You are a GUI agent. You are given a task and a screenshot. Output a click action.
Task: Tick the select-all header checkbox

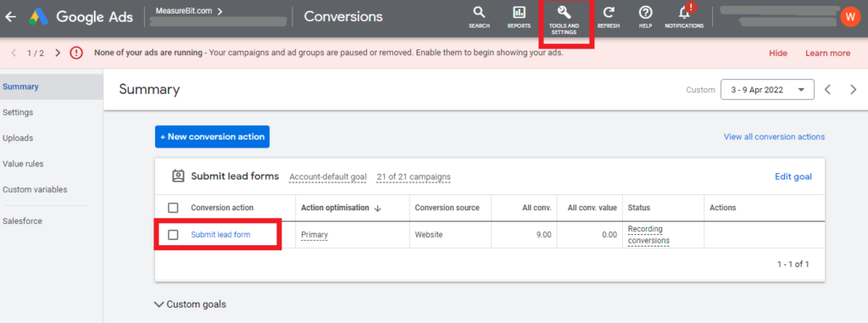click(x=173, y=208)
